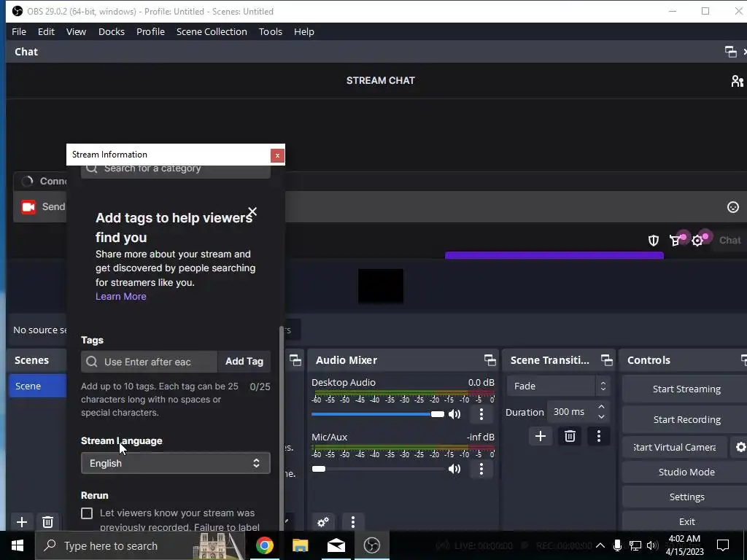747x560 pixels.
Task: Open Desktop Audio options three-dot menu
Action: (x=481, y=414)
